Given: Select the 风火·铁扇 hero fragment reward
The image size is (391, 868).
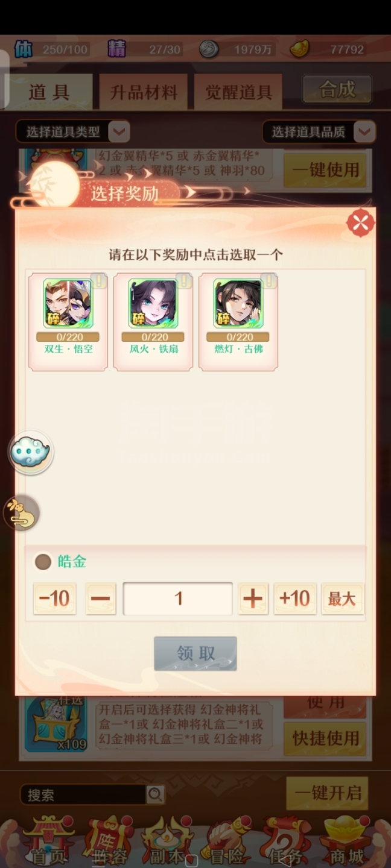Looking at the screenshot, I should [x=153, y=321].
